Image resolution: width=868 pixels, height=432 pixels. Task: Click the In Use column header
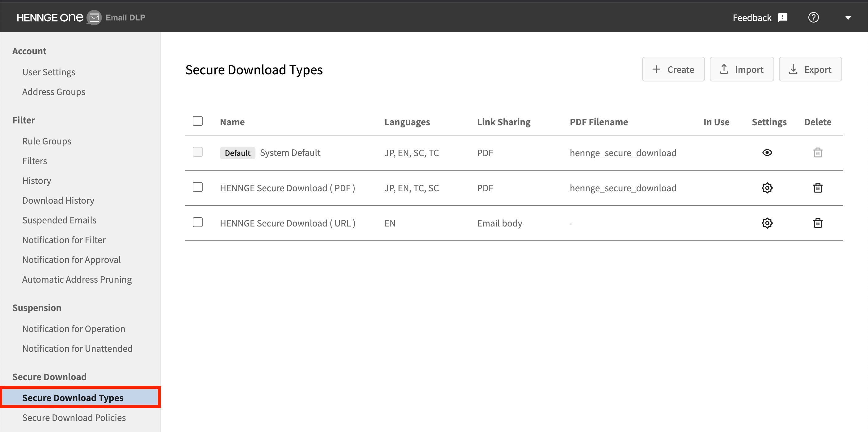[x=716, y=122]
